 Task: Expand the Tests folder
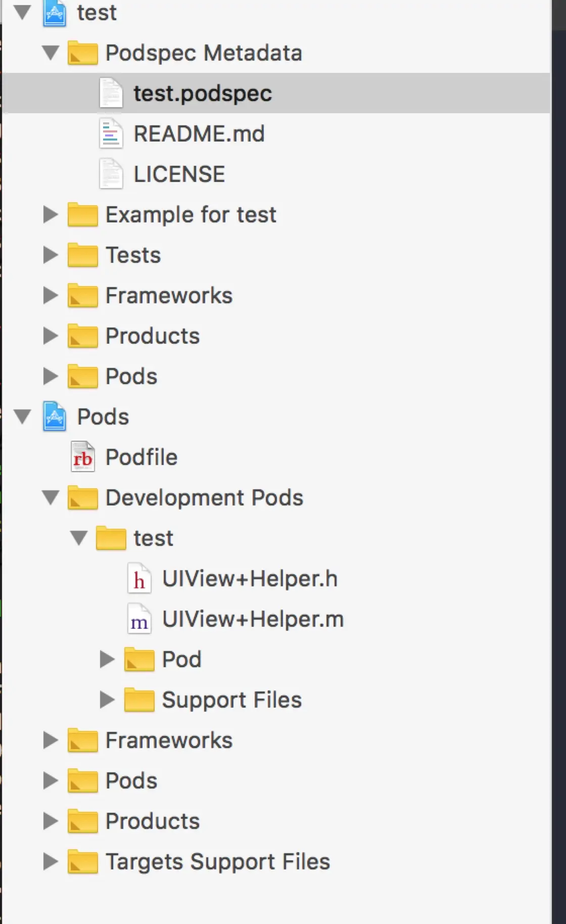(x=51, y=255)
